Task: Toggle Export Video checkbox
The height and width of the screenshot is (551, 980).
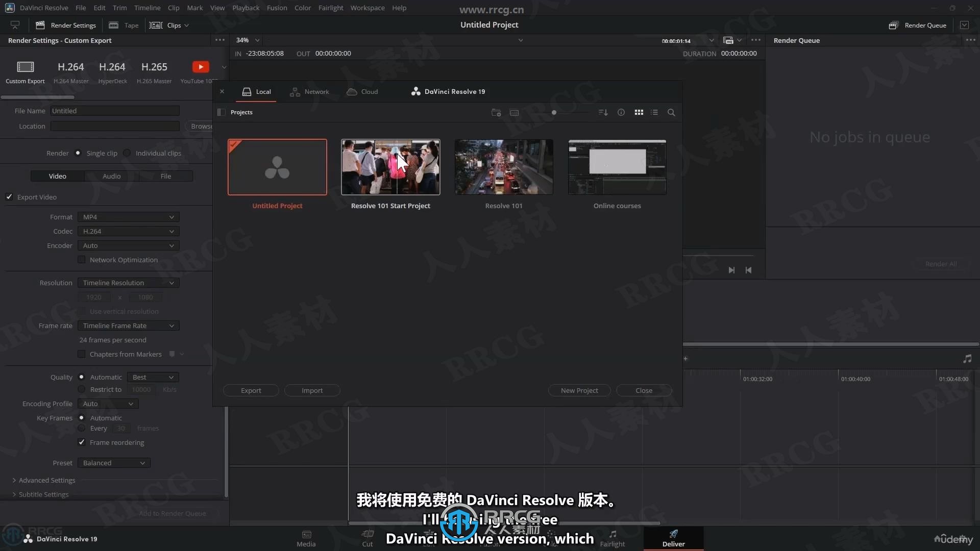Action: click(9, 197)
